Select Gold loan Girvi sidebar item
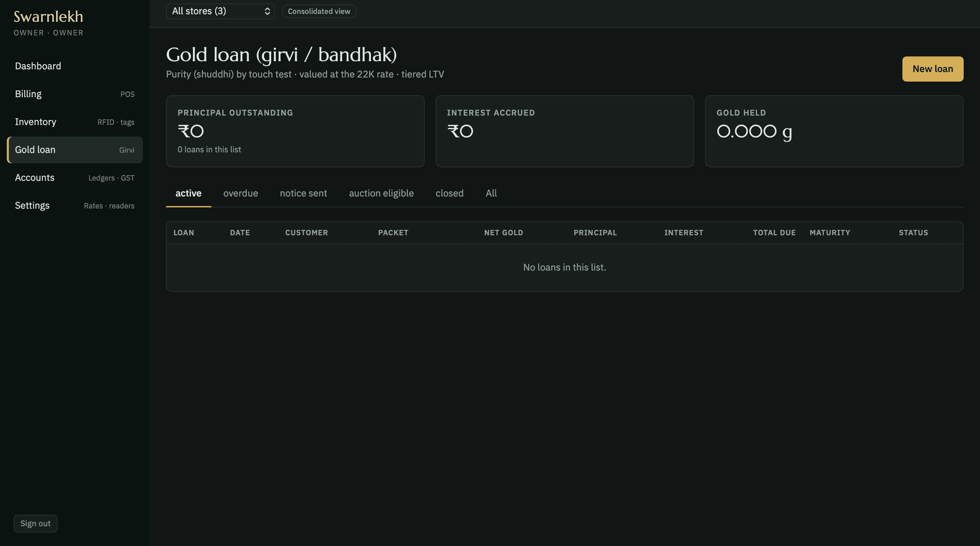Screen dimensions: 980x546 click(x=75, y=150)
